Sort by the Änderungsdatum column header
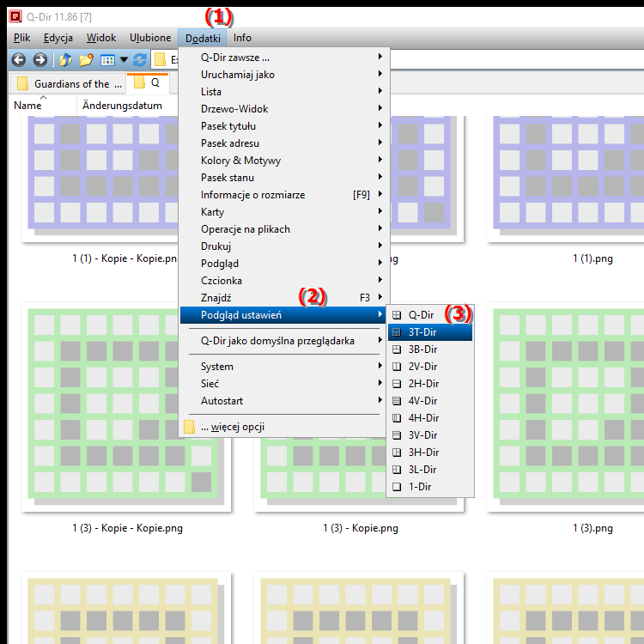644x644 pixels. [x=127, y=106]
